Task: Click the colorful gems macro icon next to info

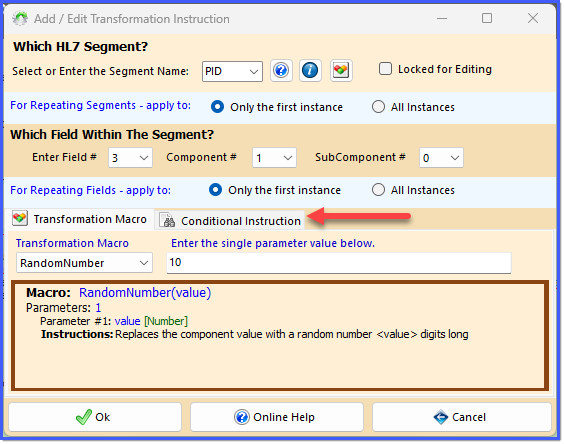Action: [x=341, y=70]
